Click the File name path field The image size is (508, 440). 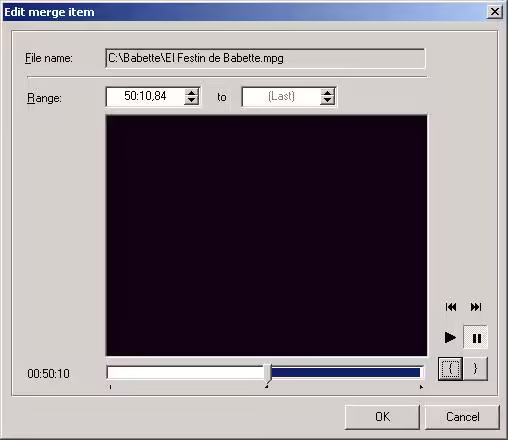pos(265,58)
